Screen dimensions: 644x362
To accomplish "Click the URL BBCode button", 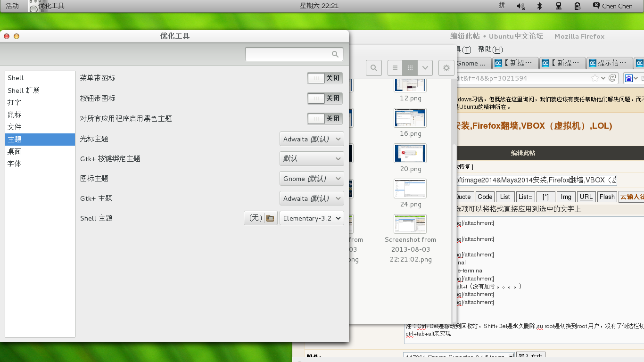I will coord(586,197).
